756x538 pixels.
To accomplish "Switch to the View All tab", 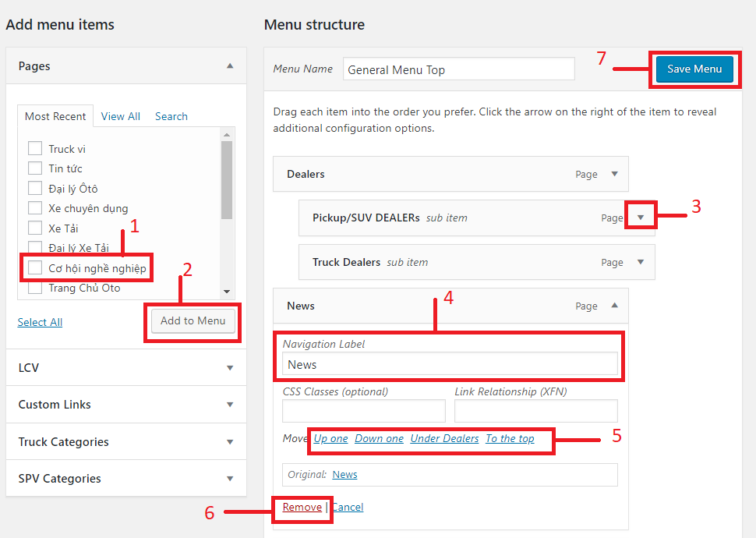I will pyautogui.click(x=121, y=116).
